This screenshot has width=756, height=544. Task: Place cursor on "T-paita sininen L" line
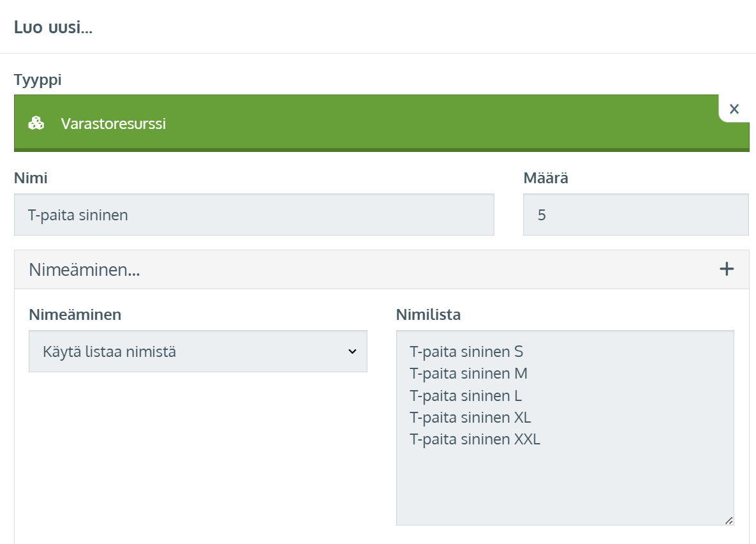466,396
